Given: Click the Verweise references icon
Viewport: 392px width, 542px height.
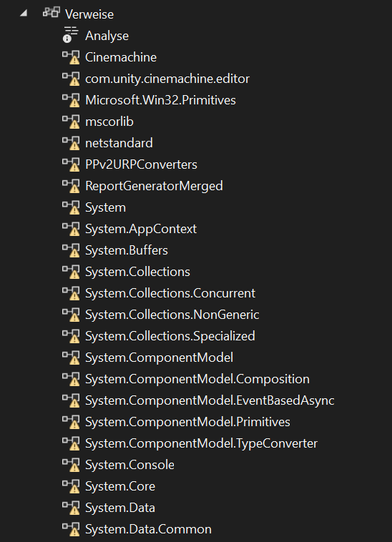Looking at the screenshot, I should pos(52,12).
